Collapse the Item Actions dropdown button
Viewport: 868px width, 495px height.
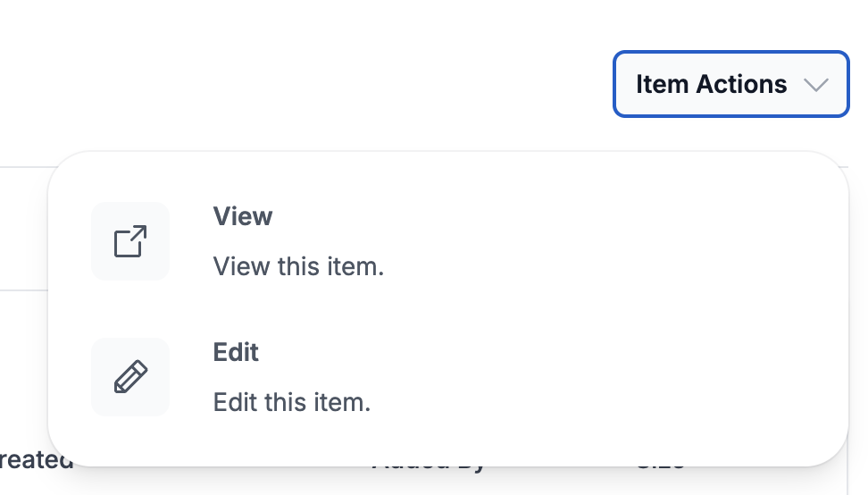pyautogui.click(x=730, y=84)
